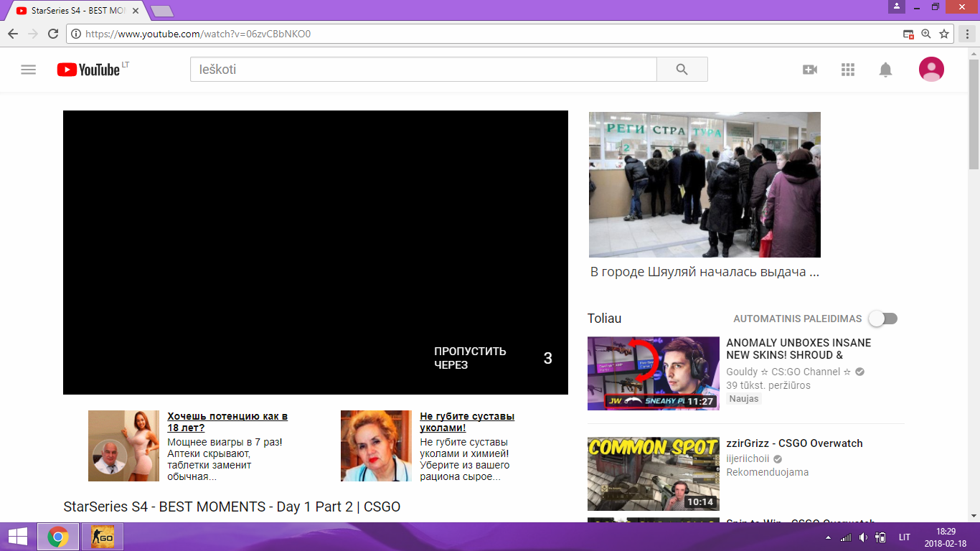Open the Windows Start menu
The image size is (980, 551).
(17, 537)
